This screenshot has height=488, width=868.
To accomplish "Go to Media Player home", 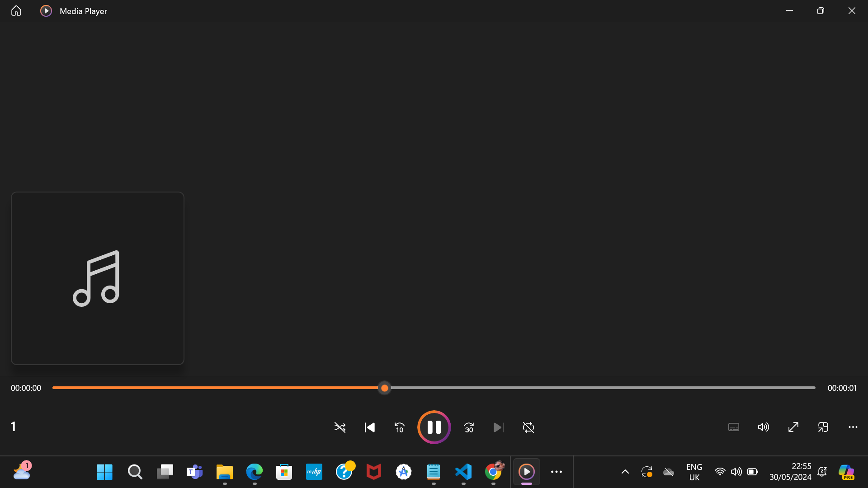I will coord(16,11).
